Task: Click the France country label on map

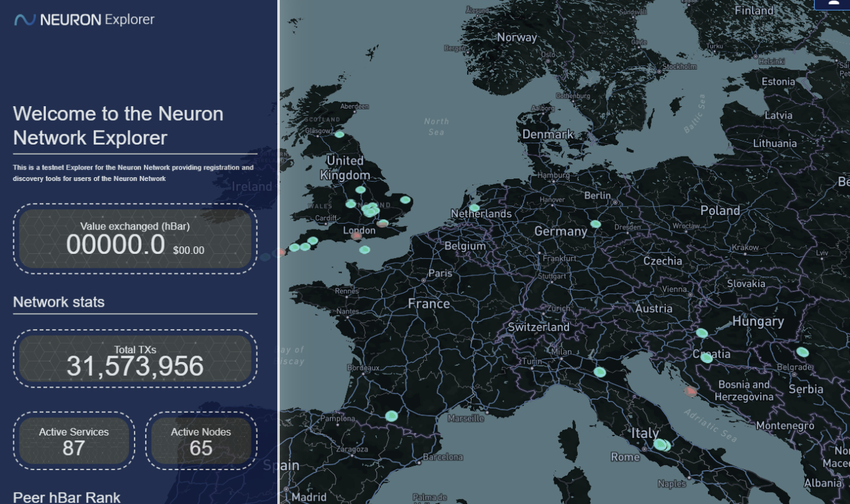Action: [x=429, y=304]
